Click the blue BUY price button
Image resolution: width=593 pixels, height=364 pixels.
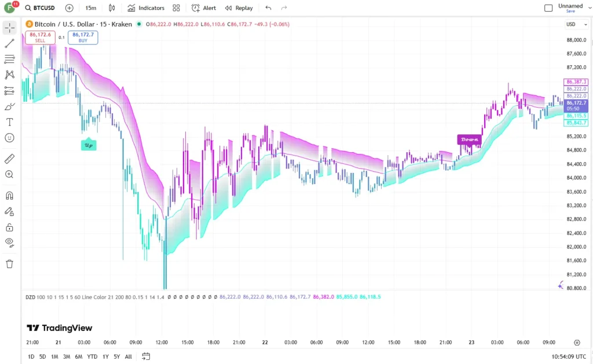[x=83, y=38]
